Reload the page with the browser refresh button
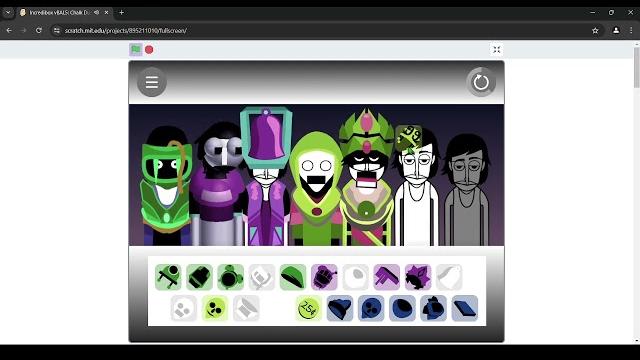 click(39, 31)
